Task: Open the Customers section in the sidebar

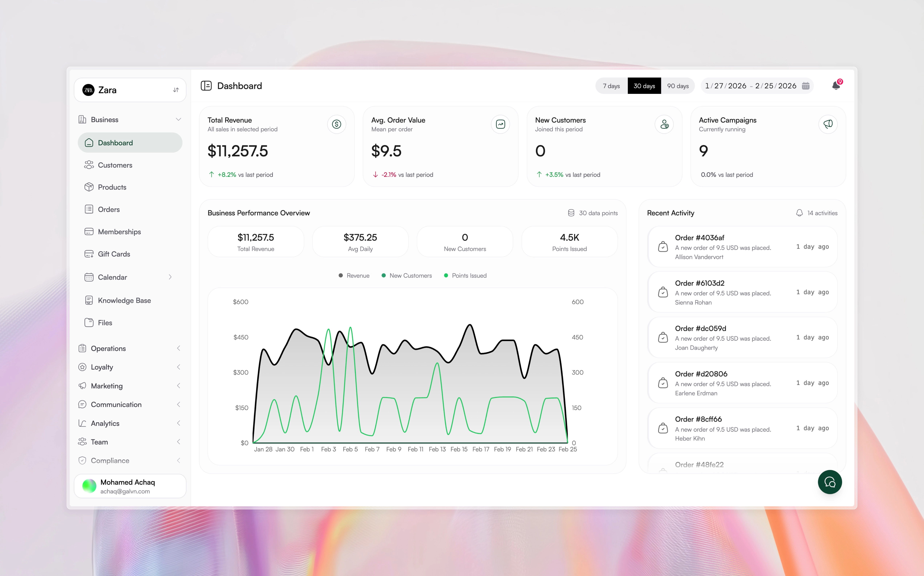Action: (115, 165)
